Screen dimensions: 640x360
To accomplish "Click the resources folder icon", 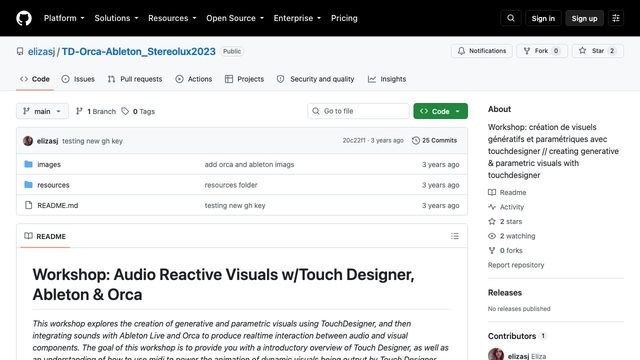I will click(28, 184).
